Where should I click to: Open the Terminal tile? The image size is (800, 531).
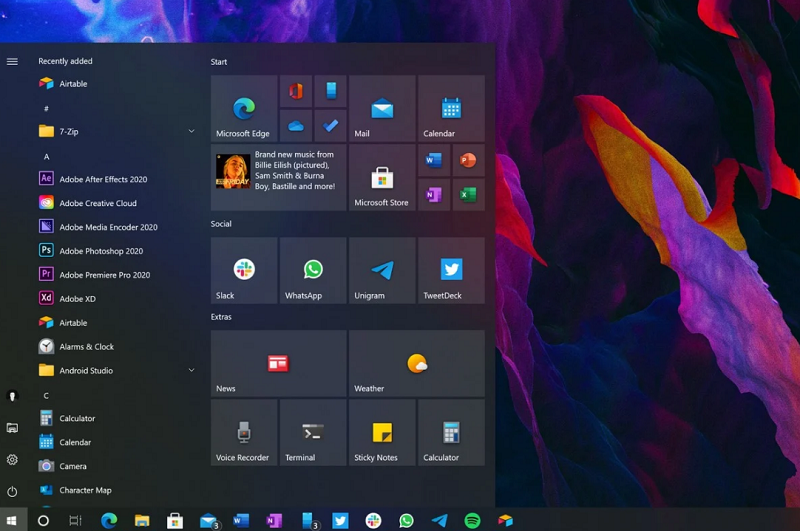[313, 432]
